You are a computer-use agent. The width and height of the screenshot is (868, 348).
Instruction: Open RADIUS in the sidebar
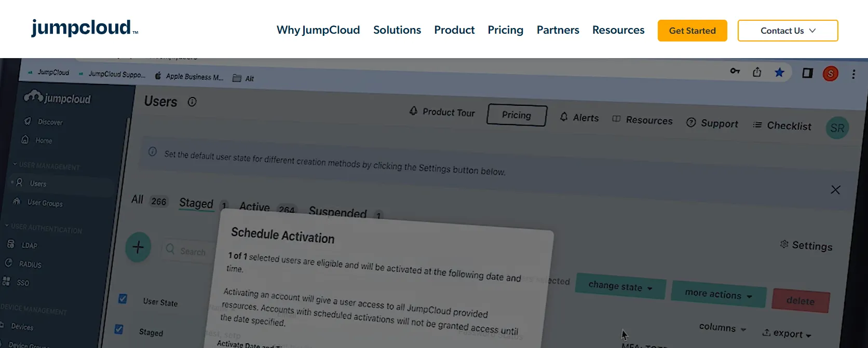click(x=23, y=264)
